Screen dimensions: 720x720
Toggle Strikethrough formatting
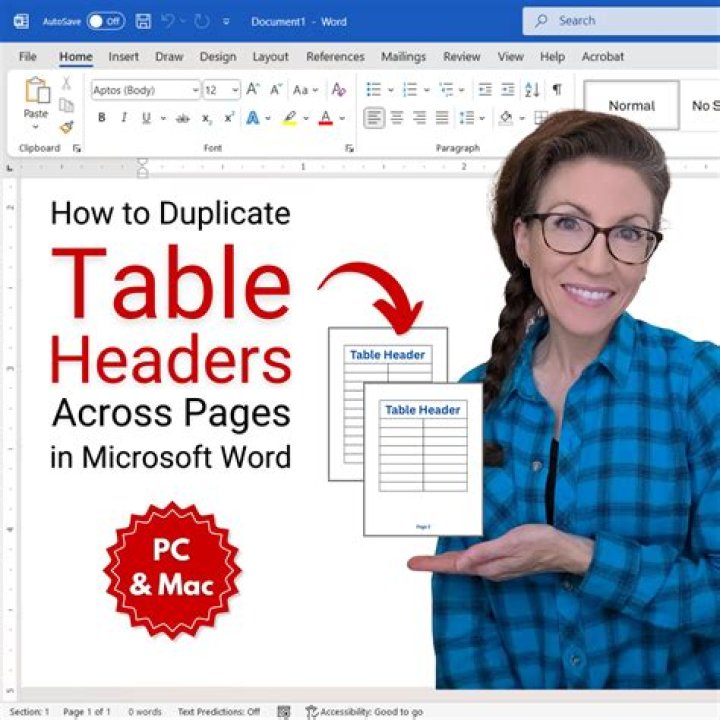(x=182, y=119)
